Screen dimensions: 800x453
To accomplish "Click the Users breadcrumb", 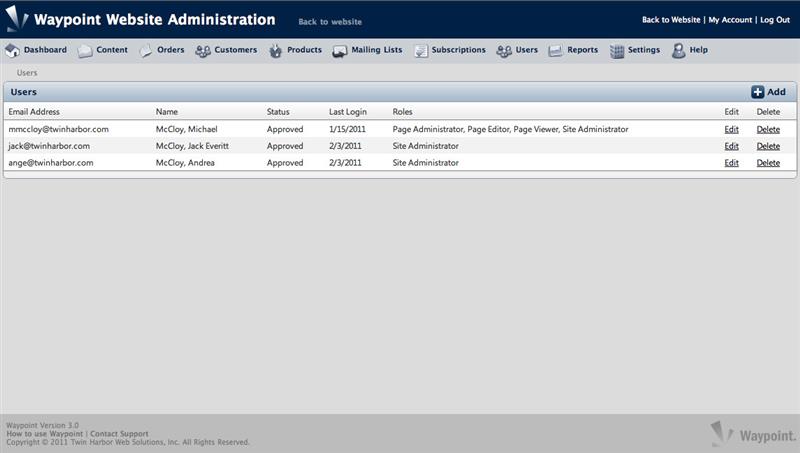I will [x=27, y=73].
